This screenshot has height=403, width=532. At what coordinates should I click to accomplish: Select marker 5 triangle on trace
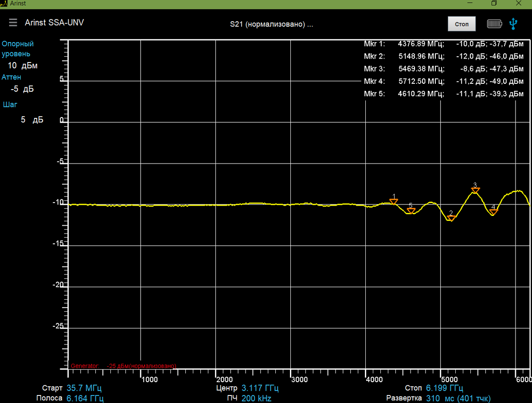point(411,210)
